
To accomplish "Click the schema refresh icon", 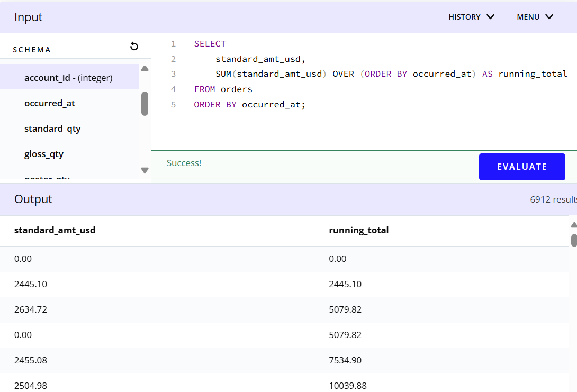I will (134, 47).
